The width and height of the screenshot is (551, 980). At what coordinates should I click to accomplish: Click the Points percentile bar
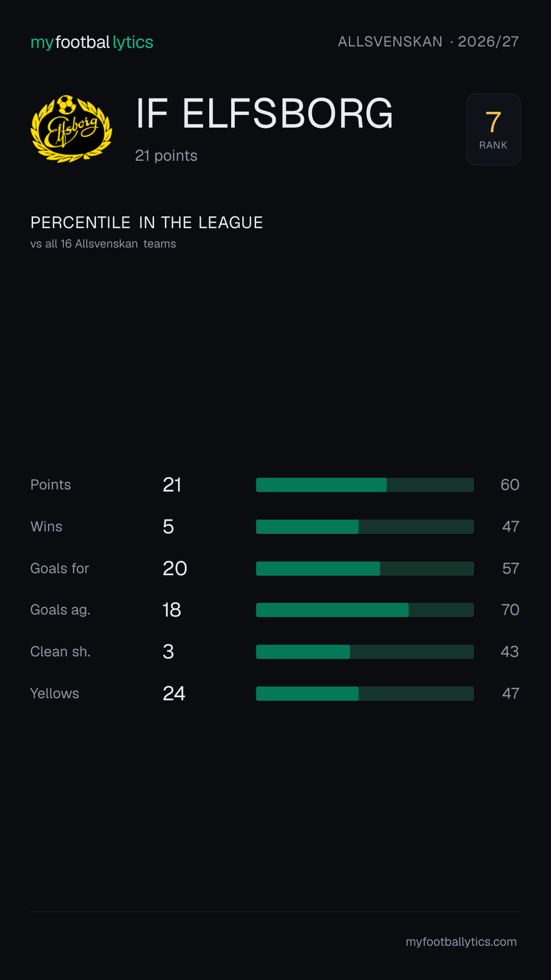point(365,485)
